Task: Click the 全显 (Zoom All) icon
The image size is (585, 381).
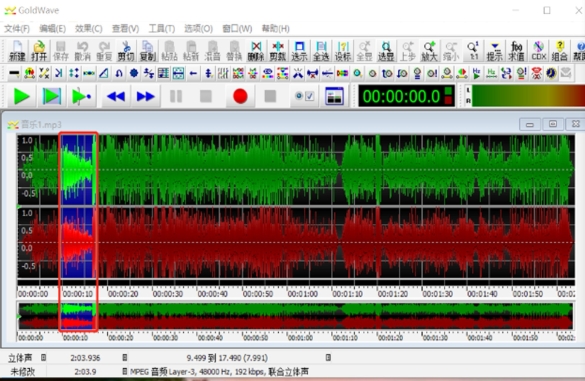Action: coord(365,51)
